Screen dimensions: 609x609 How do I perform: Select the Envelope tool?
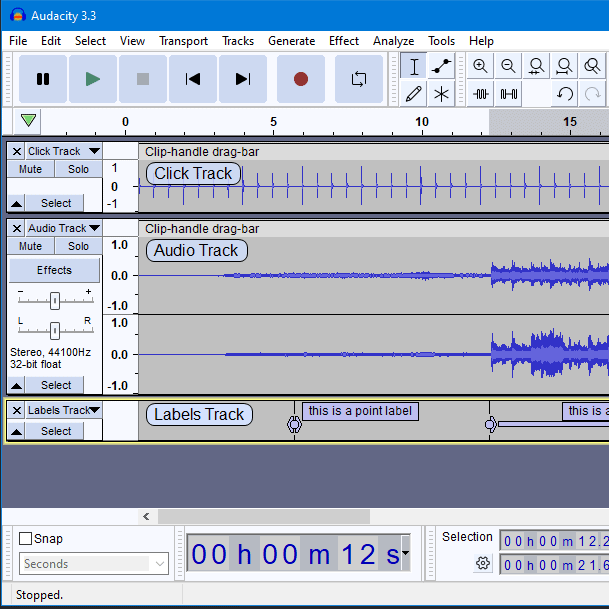pyautogui.click(x=441, y=66)
